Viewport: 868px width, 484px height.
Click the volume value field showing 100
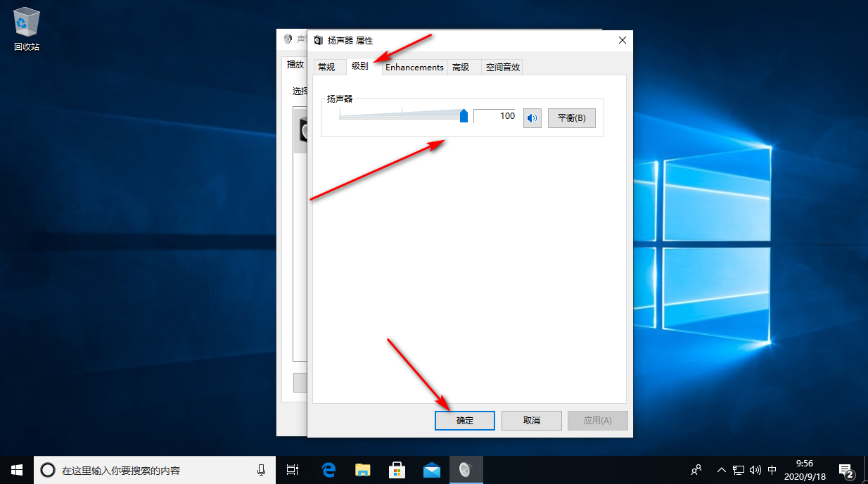tap(496, 117)
